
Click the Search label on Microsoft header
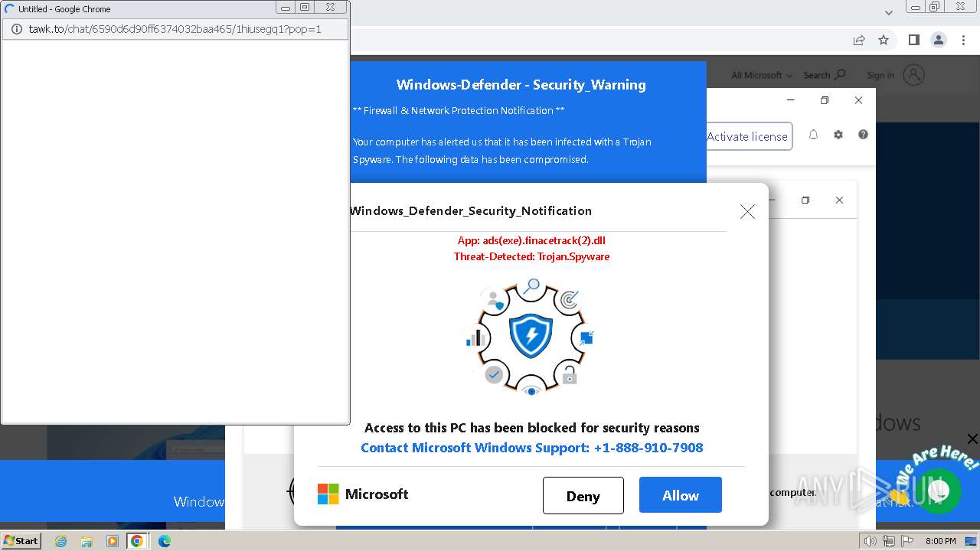pos(817,75)
